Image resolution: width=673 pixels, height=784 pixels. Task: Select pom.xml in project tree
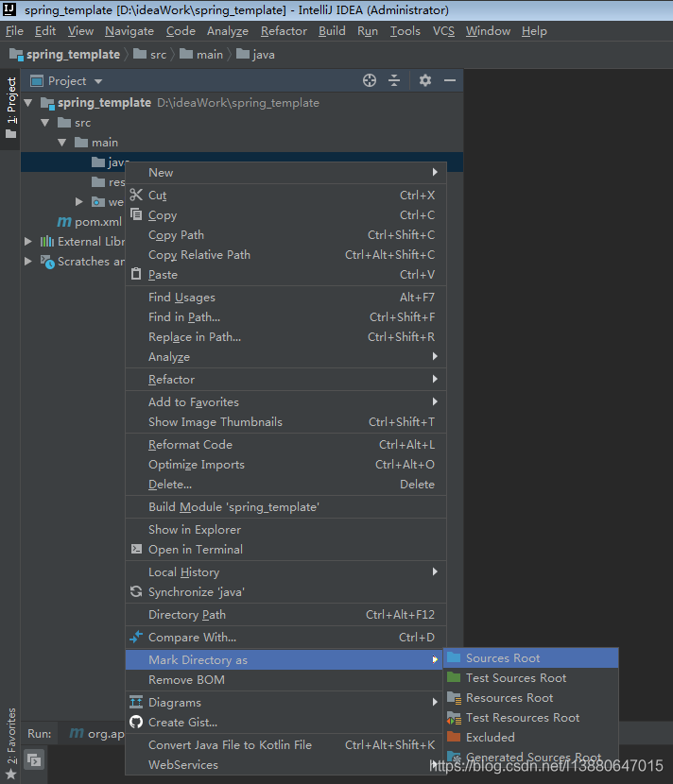(98, 221)
